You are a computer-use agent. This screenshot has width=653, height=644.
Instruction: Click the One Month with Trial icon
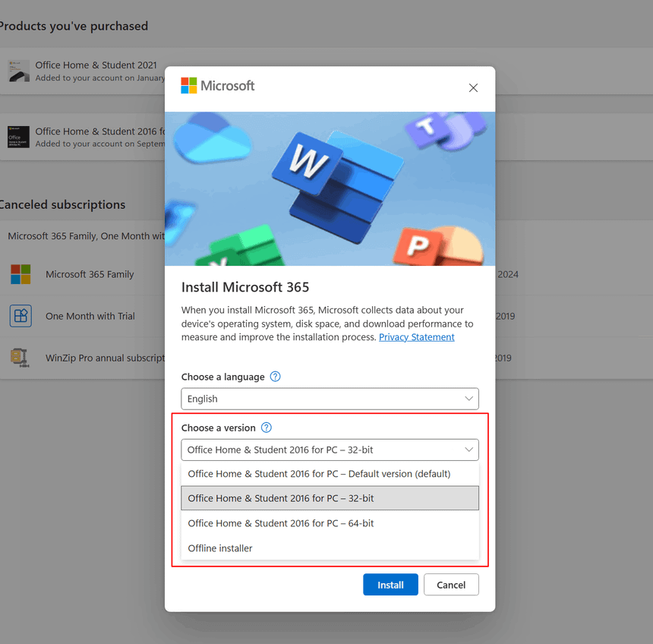(x=21, y=316)
